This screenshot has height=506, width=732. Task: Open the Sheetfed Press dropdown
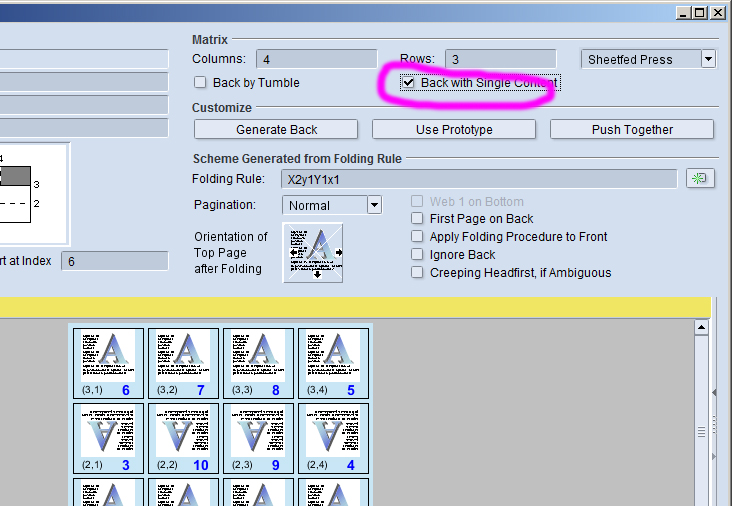(708, 59)
